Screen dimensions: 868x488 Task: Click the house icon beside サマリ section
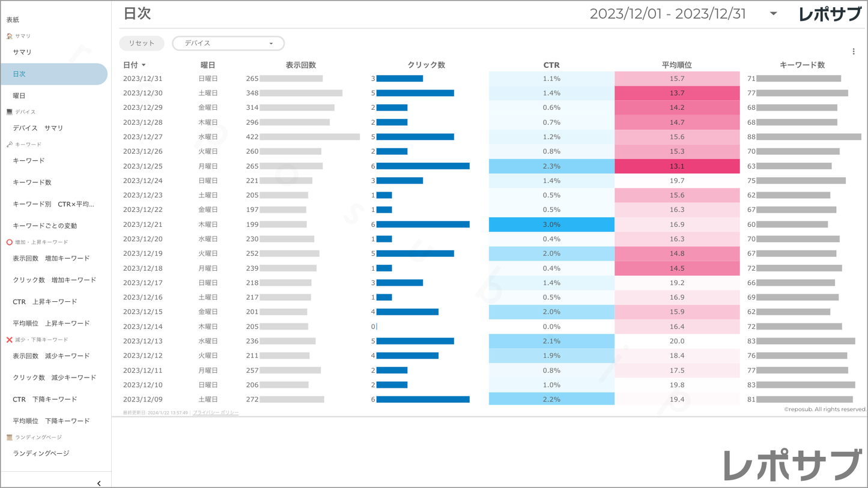click(x=10, y=36)
